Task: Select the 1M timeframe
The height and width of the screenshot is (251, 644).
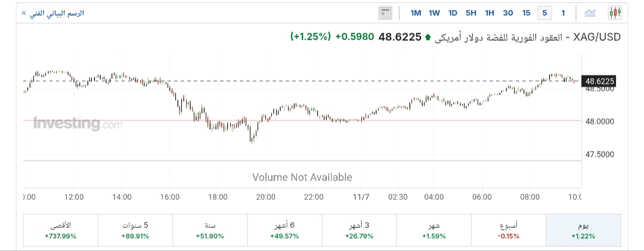Action: click(416, 13)
